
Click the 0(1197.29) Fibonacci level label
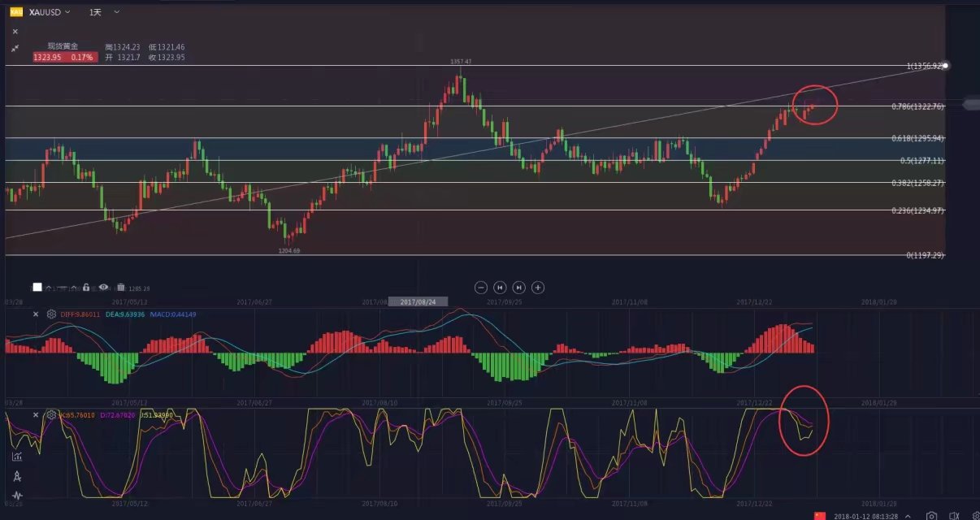pyautogui.click(x=925, y=255)
